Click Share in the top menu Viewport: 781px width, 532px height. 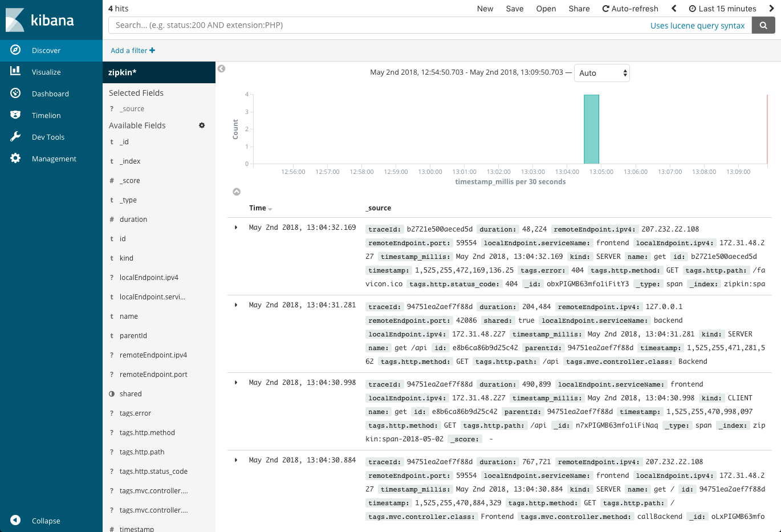pyautogui.click(x=579, y=9)
